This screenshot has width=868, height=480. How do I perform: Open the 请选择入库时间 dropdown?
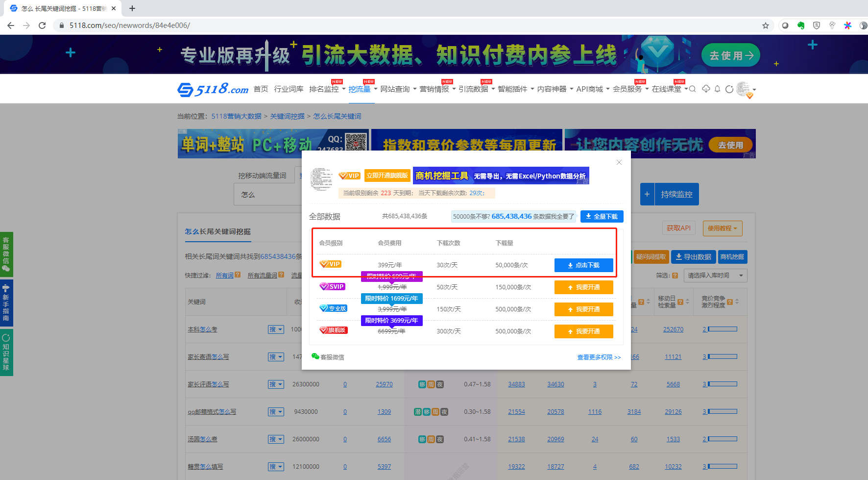tap(715, 276)
